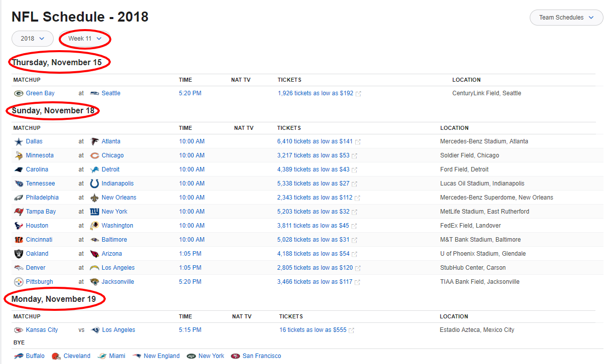609x364 pixels.
Task: Open external ticket icon for Kansas City game
Action: (351, 330)
